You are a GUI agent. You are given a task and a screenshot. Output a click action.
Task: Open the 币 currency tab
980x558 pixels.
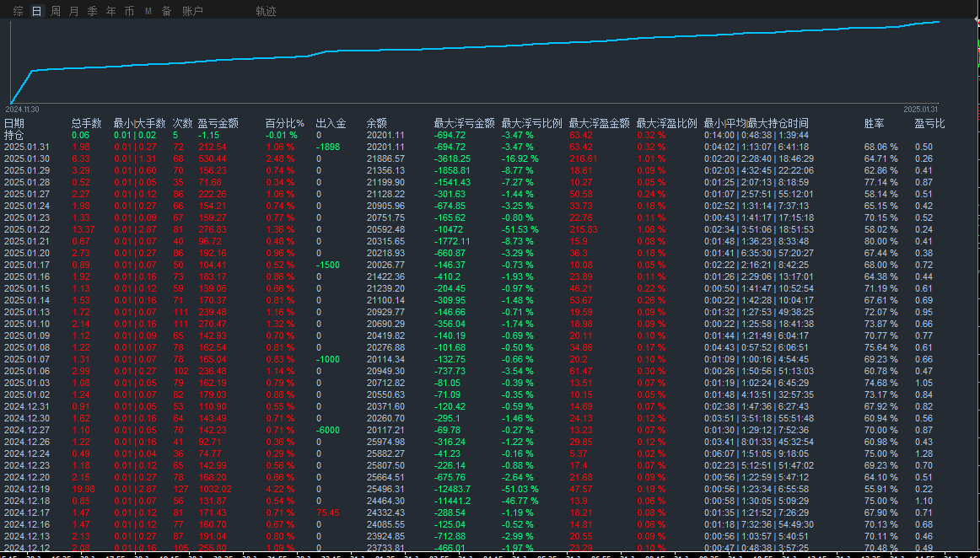click(129, 11)
